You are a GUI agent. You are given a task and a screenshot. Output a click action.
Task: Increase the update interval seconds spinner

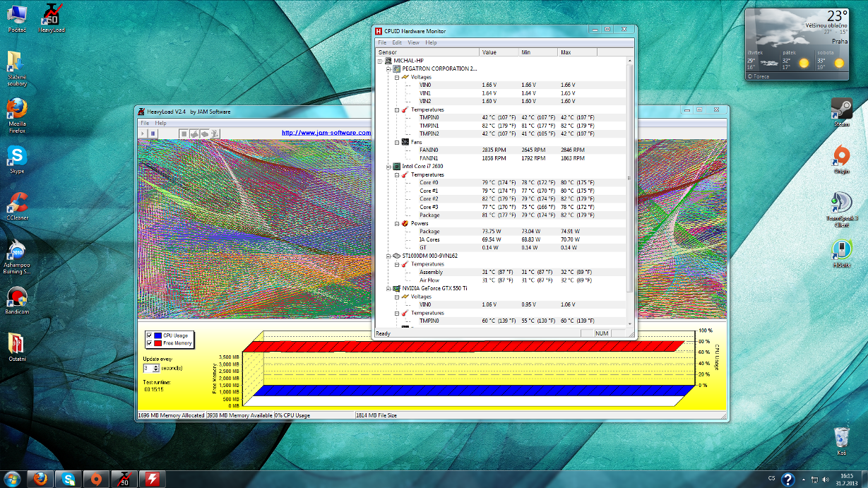(x=156, y=366)
